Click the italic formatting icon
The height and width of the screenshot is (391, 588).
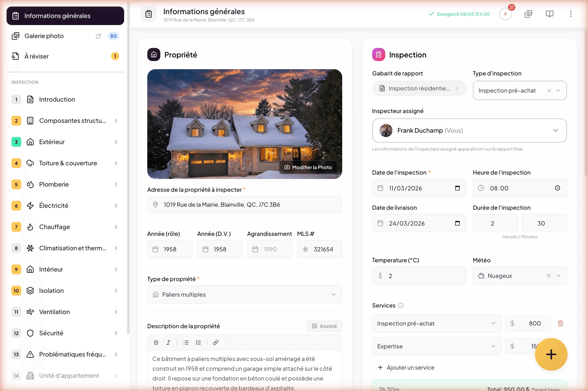(168, 342)
